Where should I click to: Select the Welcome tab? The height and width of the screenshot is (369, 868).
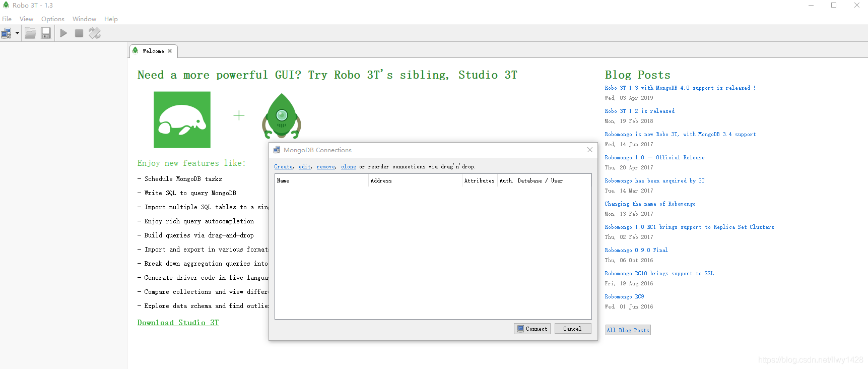[x=153, y=51]
